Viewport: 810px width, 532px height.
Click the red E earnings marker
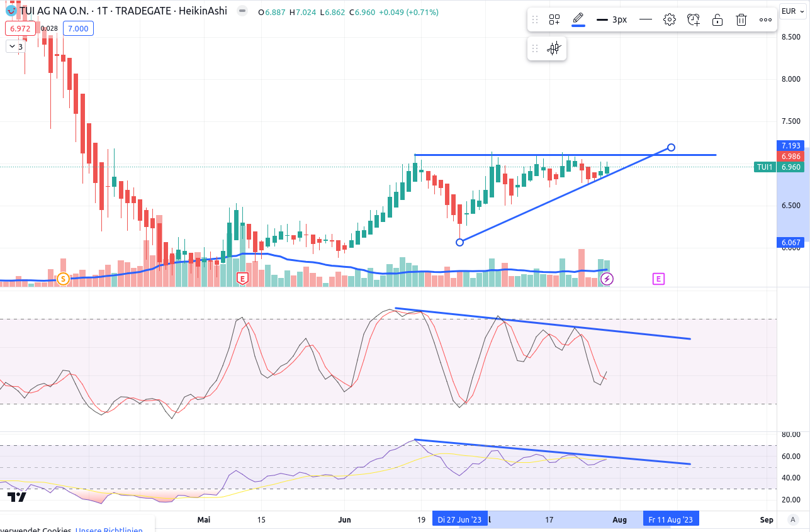[242, 278]
